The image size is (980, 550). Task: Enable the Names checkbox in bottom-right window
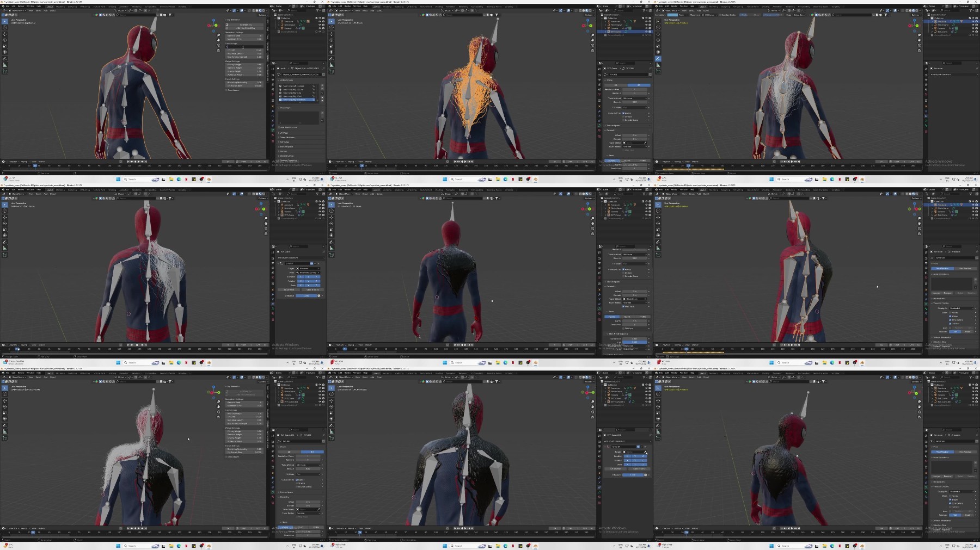(951, 496)
